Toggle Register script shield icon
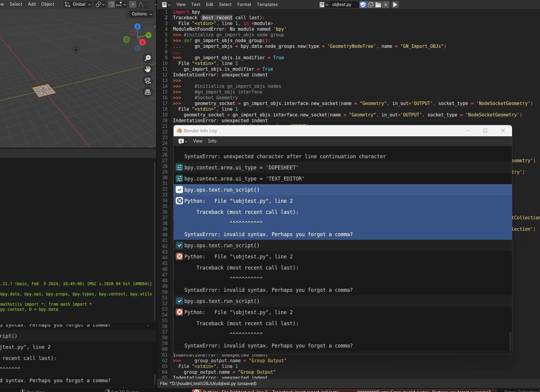Screen dimensions: 540x392 [x=363, y=5]
